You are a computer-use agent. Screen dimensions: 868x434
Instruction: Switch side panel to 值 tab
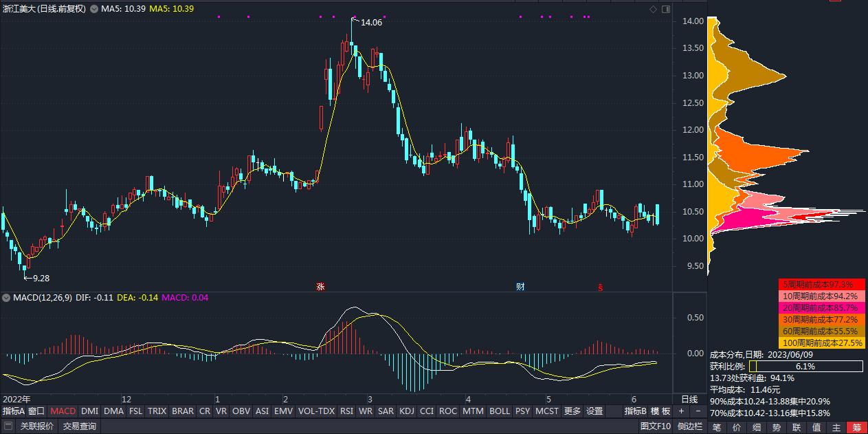[816, 427]
